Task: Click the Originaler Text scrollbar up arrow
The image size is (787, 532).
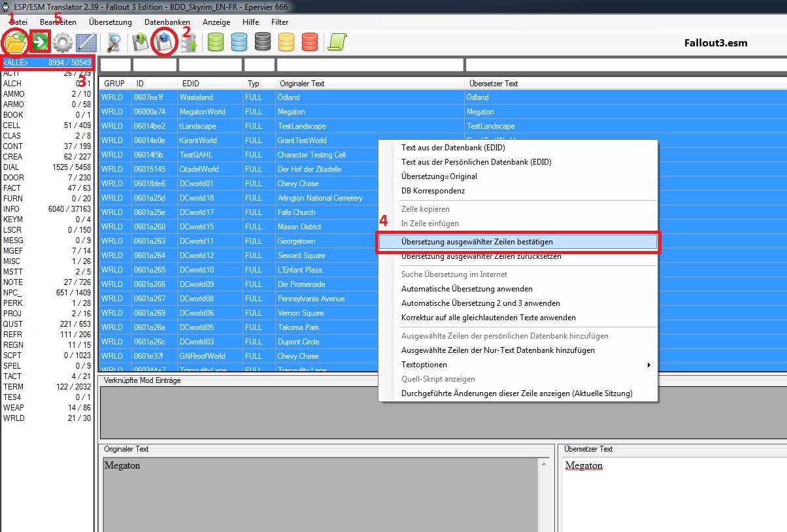Action: coord(543,463)
